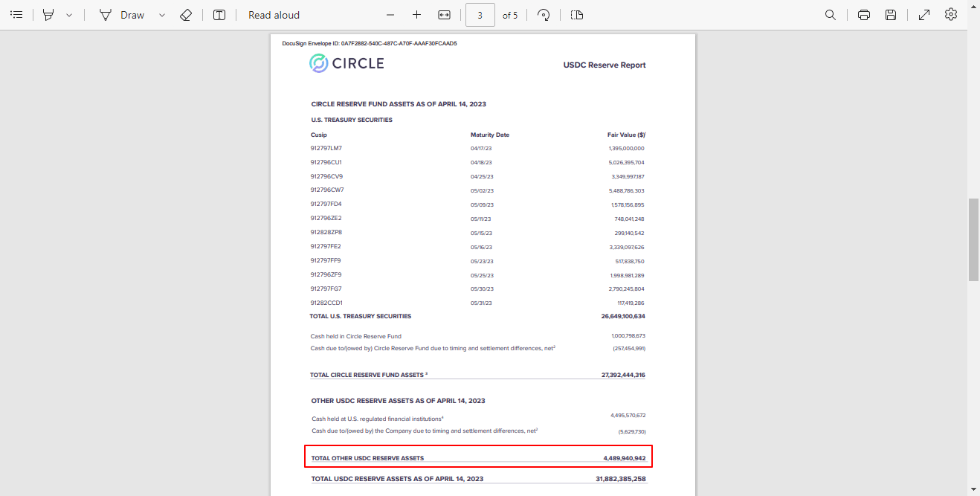Click maturity date 05/02/23

point(482,191)
